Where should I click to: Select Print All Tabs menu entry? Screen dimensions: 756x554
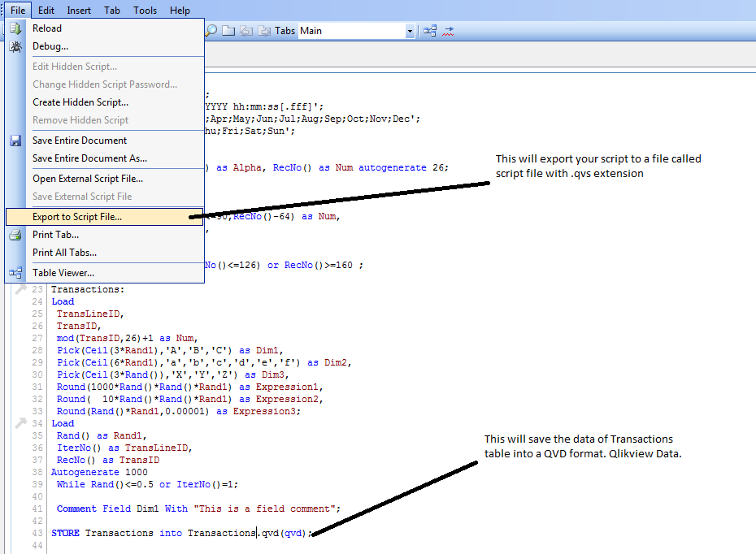pos(64,253)
